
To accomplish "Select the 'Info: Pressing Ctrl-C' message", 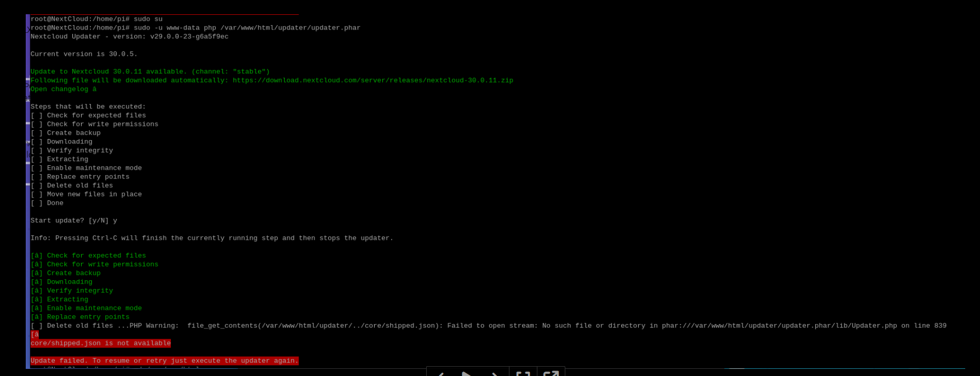I will [x=212, y=238].
